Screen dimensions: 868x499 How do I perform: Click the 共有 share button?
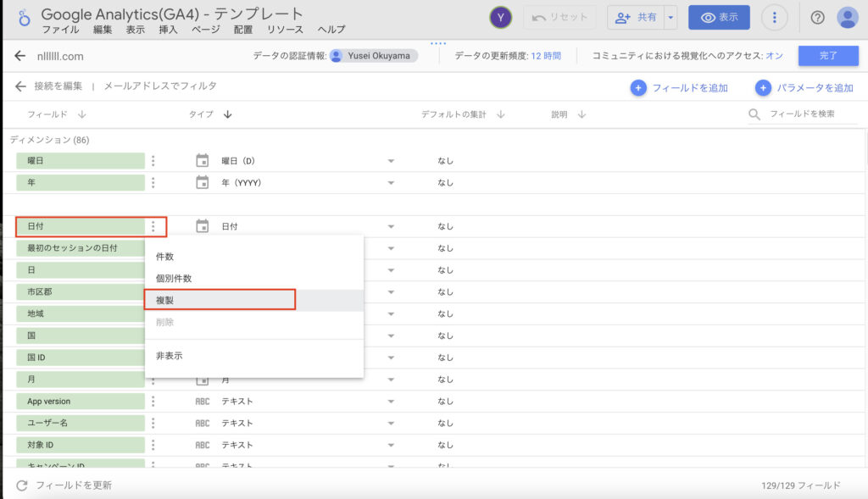tap(636, 18)
